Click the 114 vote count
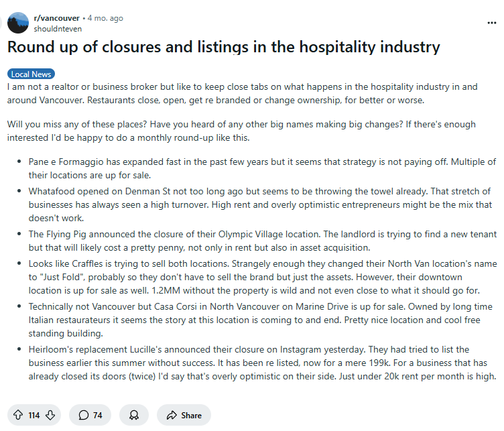 click(x=34, y=416)
